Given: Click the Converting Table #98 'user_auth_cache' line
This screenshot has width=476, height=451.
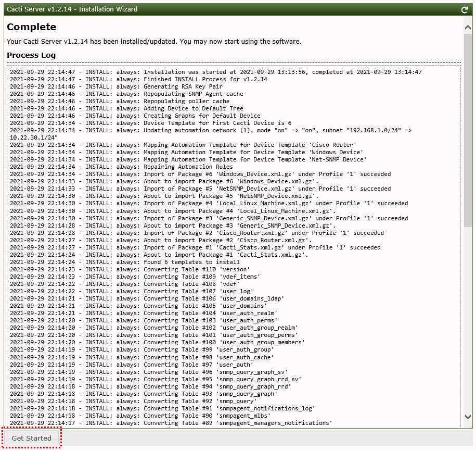Looking at the screenshot, I should tap(142, 358).
